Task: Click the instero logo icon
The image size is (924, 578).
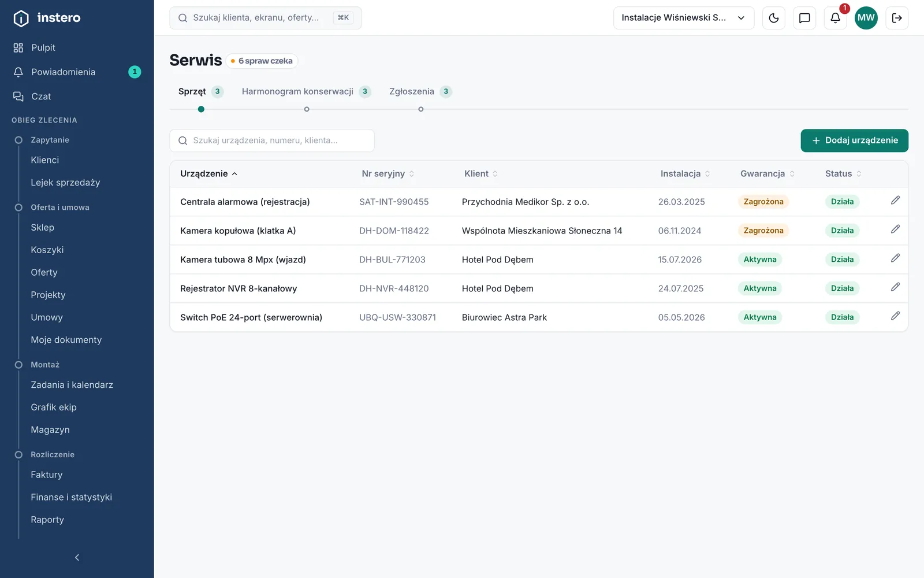Action: tap(21, 18)
